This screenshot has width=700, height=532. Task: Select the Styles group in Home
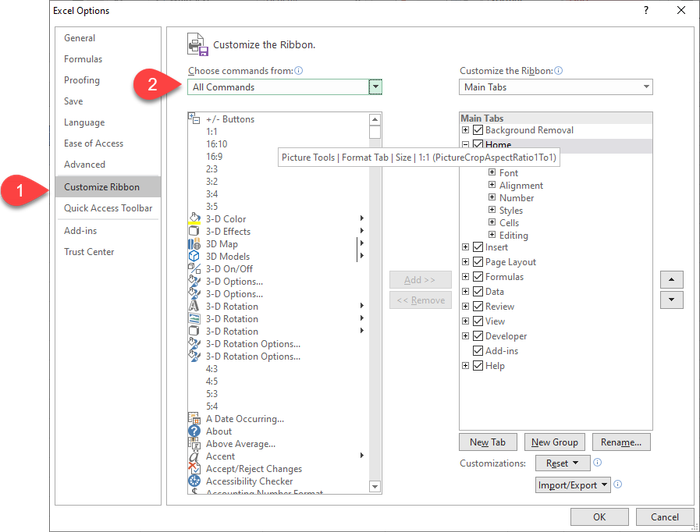pyautogui.click(x=511, y=210)
